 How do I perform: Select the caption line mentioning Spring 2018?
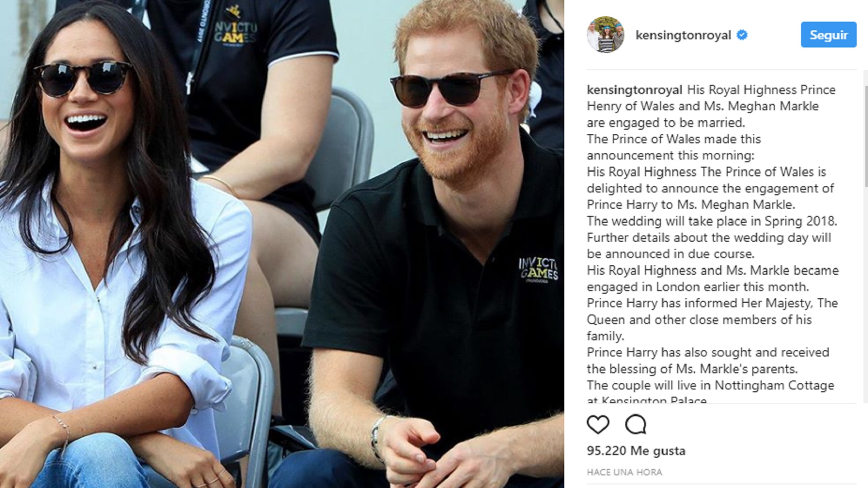pos(712,221)
